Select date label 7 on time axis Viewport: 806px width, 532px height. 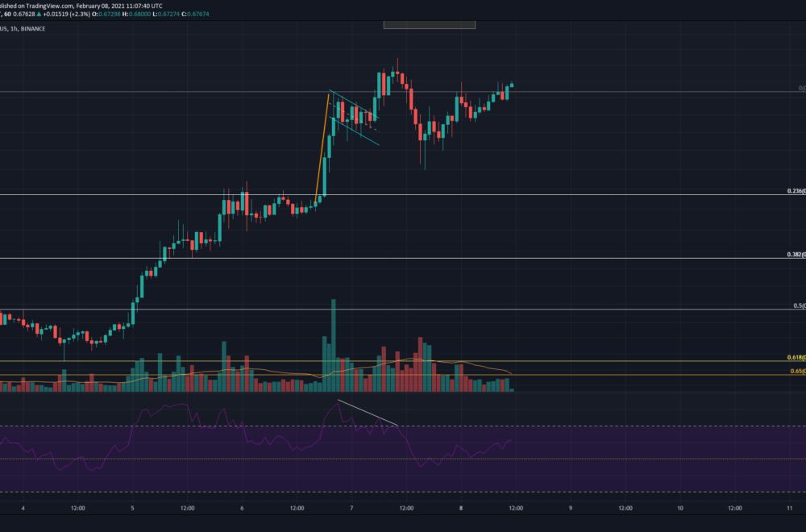[x=351, y=509]
